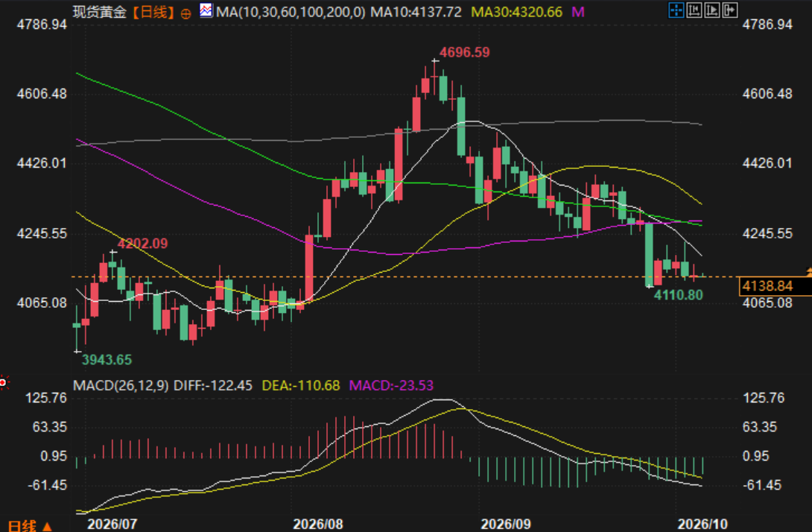Click the expand-panel arrow icon at top right
Viewport: 812px width, 532px height.
[x=729, y=10]
